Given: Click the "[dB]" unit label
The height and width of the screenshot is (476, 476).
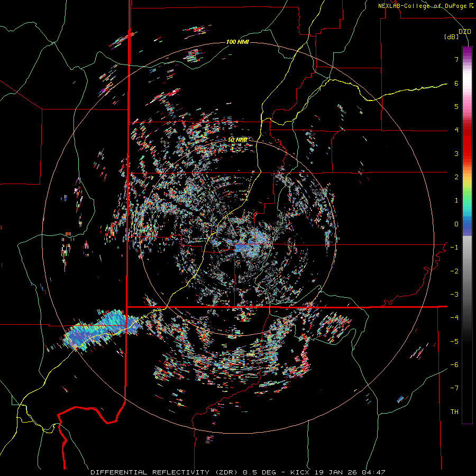Looking at the screenshot, I should tap(452, 37).
